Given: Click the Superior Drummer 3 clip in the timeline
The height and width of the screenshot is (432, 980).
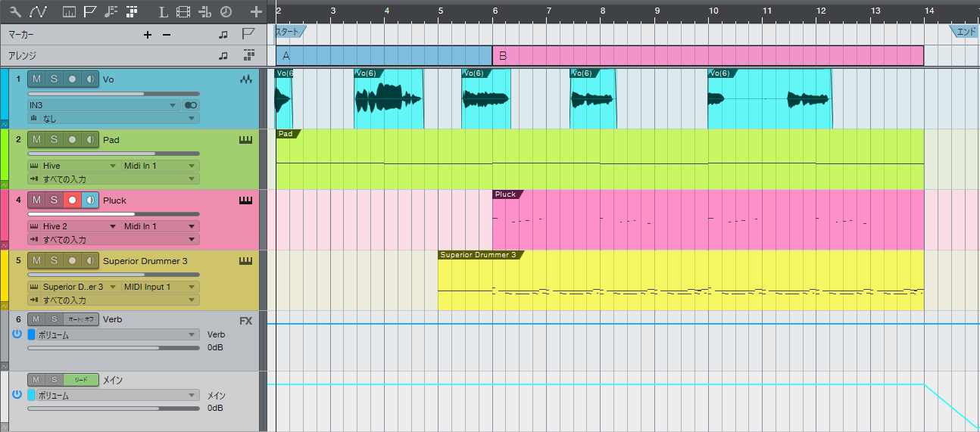Looking at the screenshot, I should [680, 284].
